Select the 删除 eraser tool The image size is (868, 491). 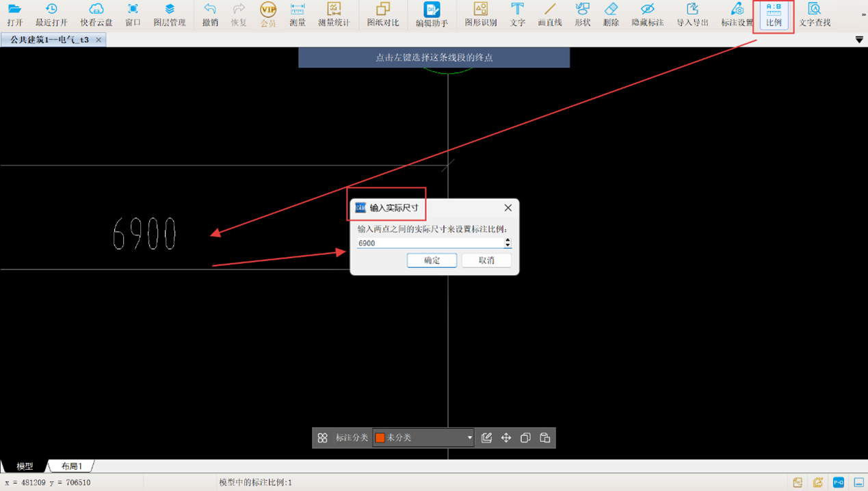coord(611,14)
